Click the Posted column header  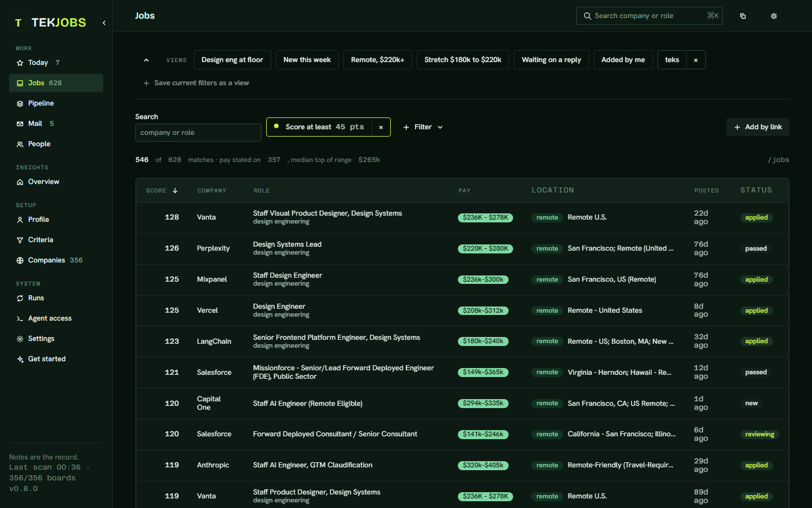[707, 191]
